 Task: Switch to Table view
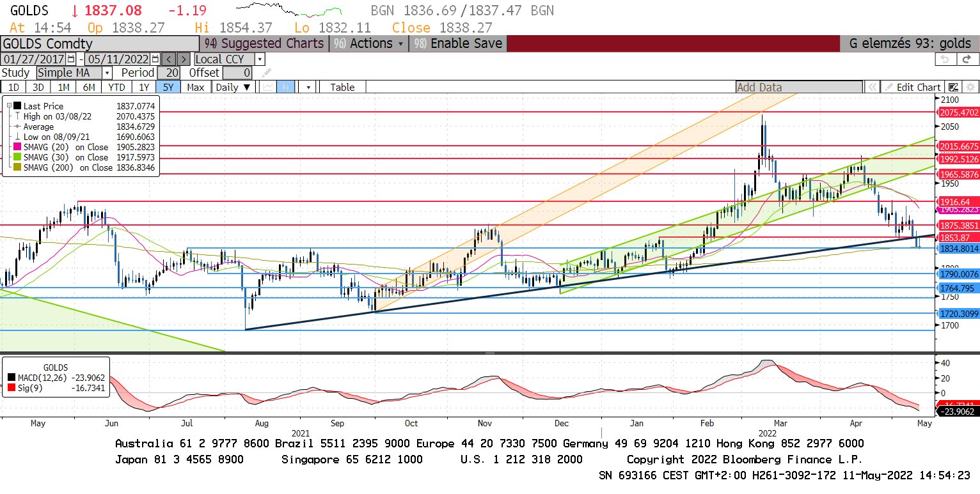342,87
